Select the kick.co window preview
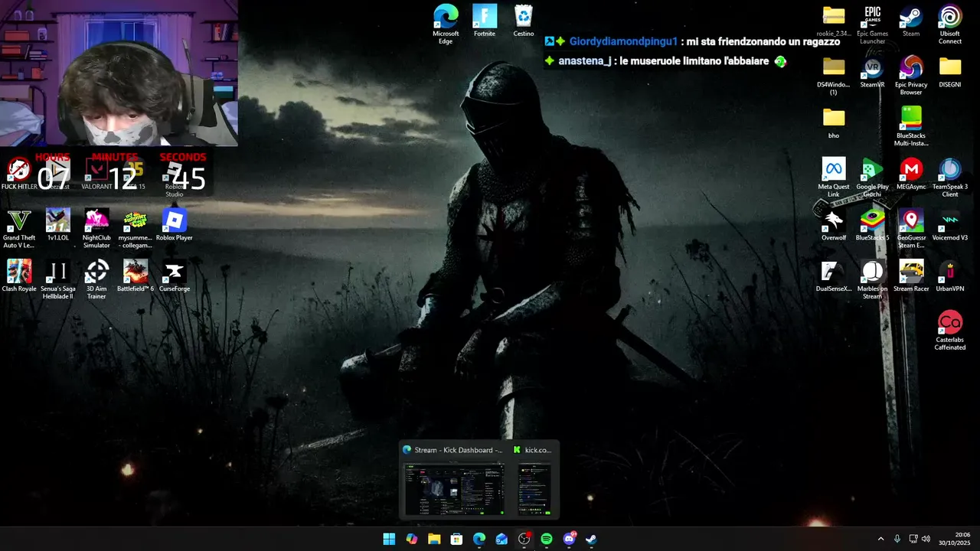This screenshot has width=980, height=551. pyautogui.click(x=534, y=480)
